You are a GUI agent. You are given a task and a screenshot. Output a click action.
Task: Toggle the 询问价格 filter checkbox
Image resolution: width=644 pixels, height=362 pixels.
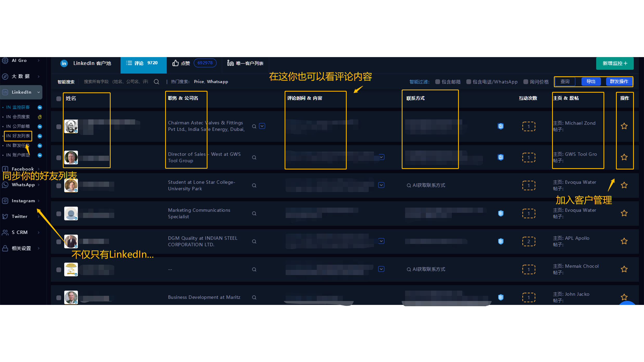[526, 82]
